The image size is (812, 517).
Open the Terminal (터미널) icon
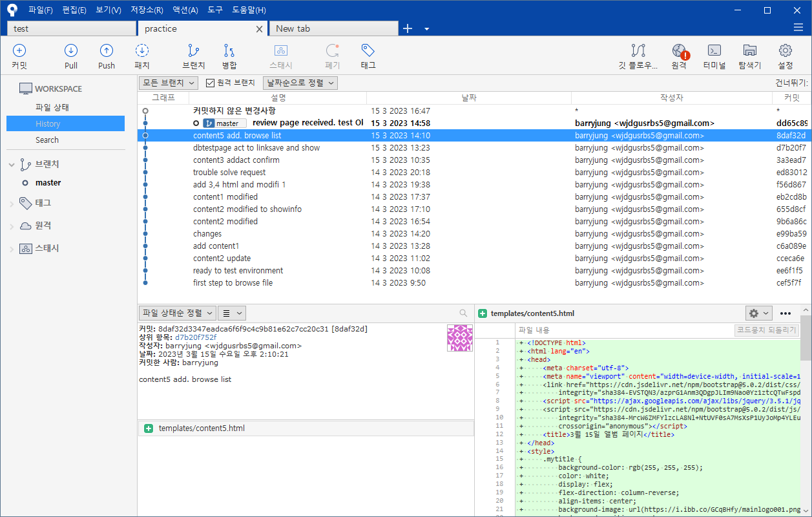point(714,51)
